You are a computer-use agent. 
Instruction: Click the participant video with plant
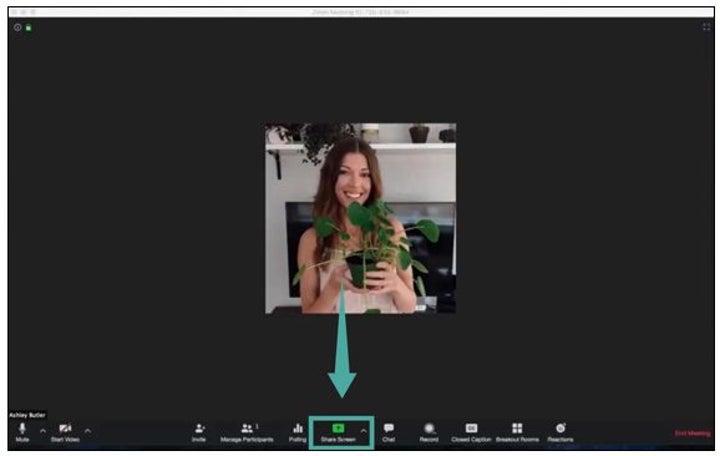pyautogui.click(x=360, y=218)
